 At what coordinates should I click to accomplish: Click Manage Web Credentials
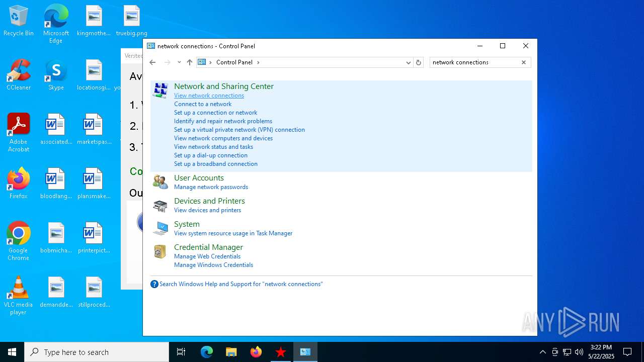207,256
